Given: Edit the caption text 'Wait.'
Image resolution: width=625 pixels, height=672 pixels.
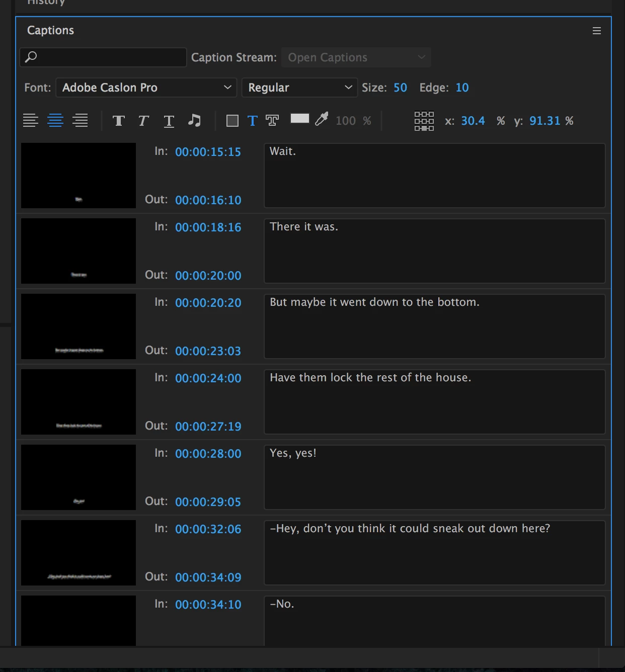Looking at the screenshot, I should (x=435, y=176).
